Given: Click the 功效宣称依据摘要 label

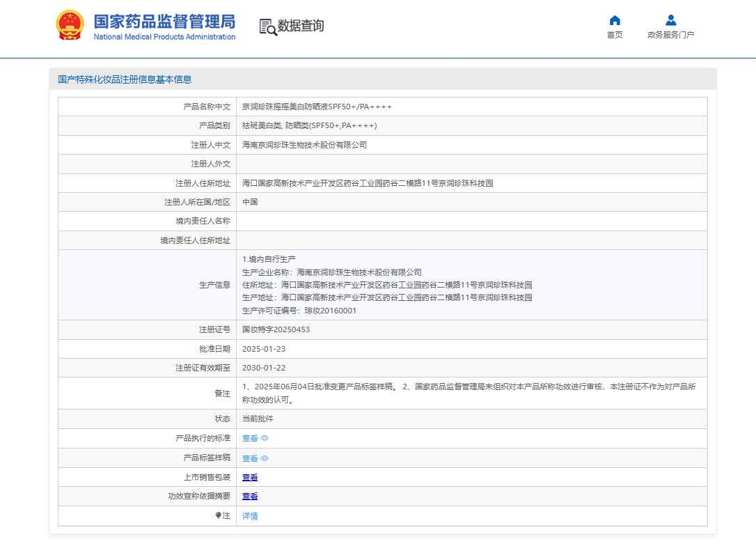Looking at the screenshot, I should [x=199, y=496].
